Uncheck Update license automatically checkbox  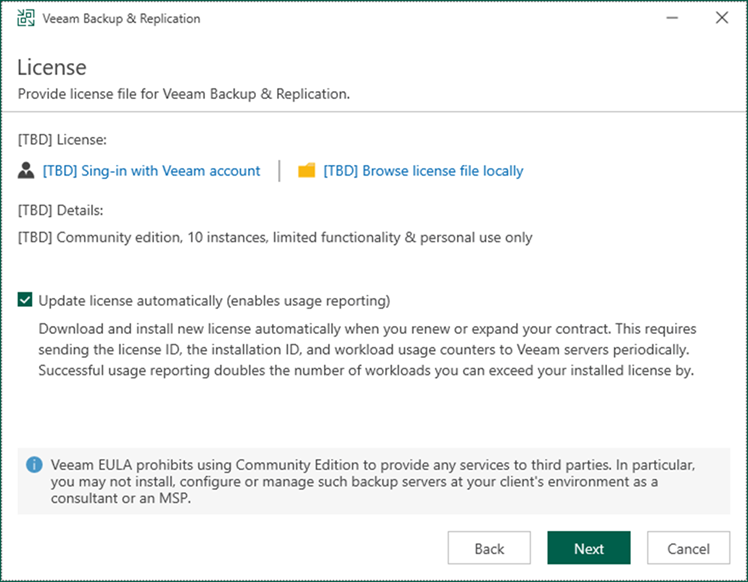[25, 300]
